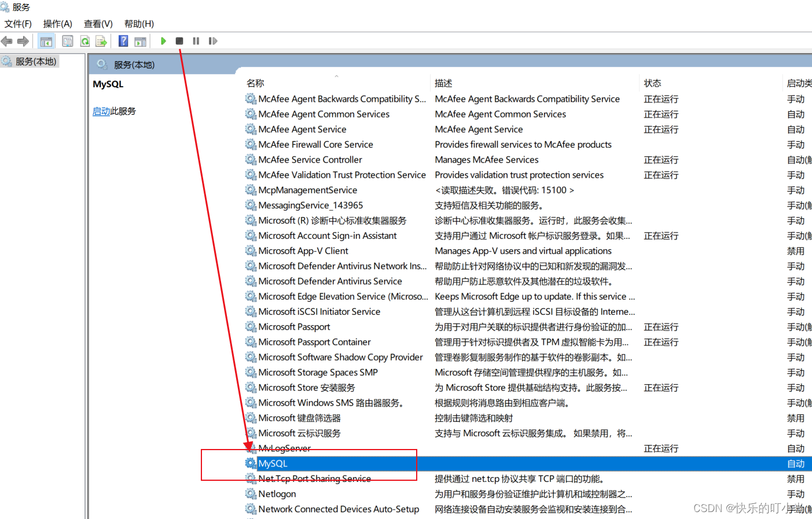This screenshot has height=519, width=812.
Task: Click the Export List toolbar icon
Action: coord(101,41)
